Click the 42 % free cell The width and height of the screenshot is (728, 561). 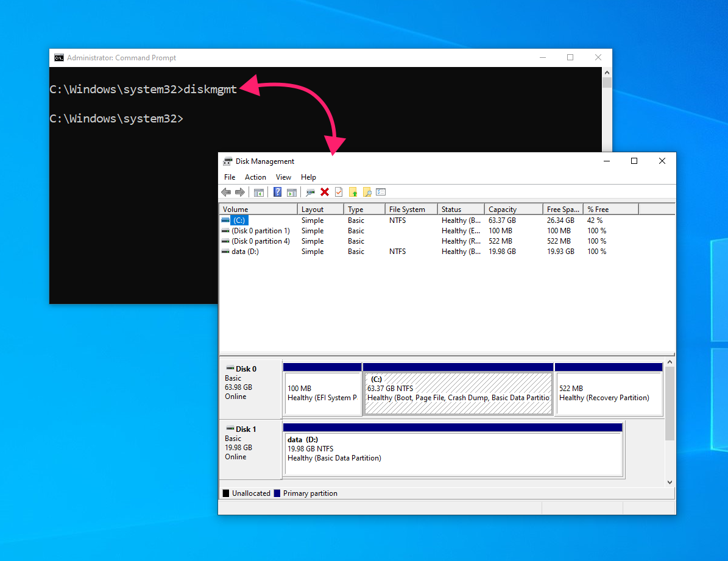point(595,220)
